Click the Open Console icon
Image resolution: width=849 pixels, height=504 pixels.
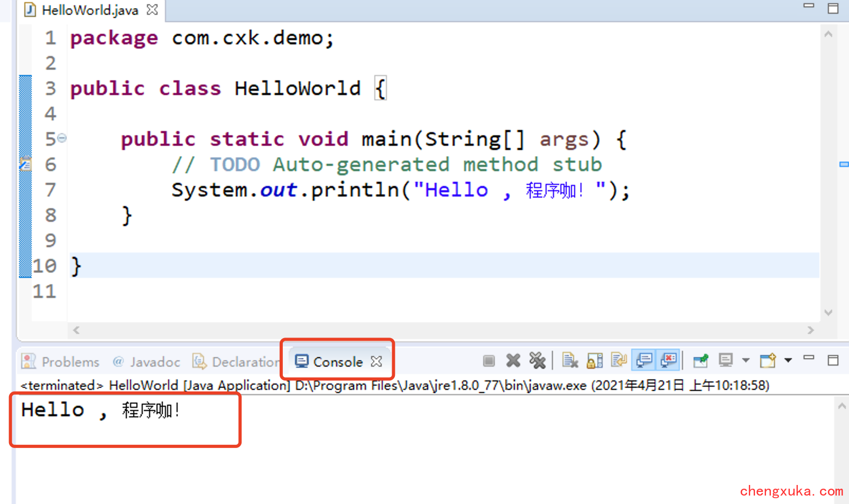(x=768, y=361)
